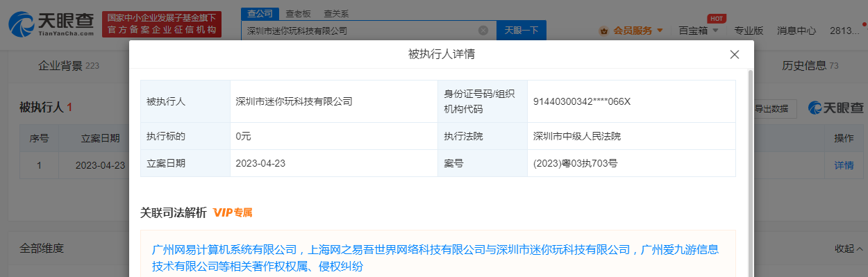Switch to the 查关系 search tab
The height and width of the screenshot is (277, 868).
coord(336,13)
